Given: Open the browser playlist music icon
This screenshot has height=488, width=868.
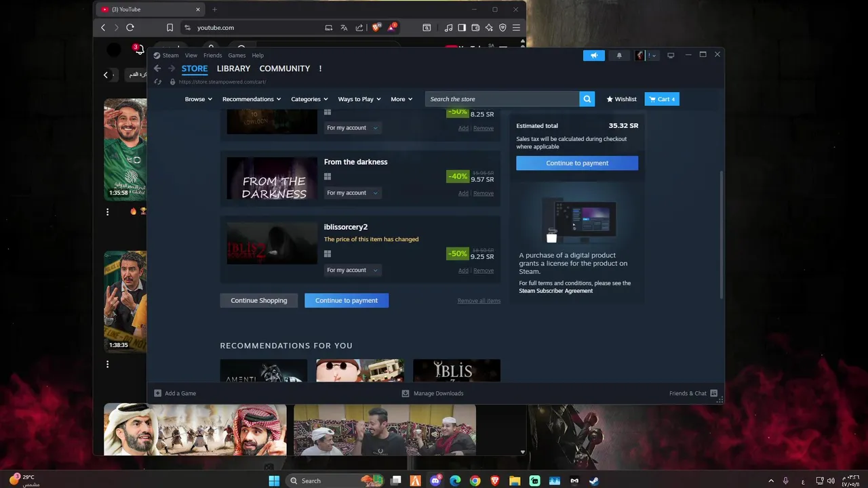Looking at the screenshot, I should [448, 28].
